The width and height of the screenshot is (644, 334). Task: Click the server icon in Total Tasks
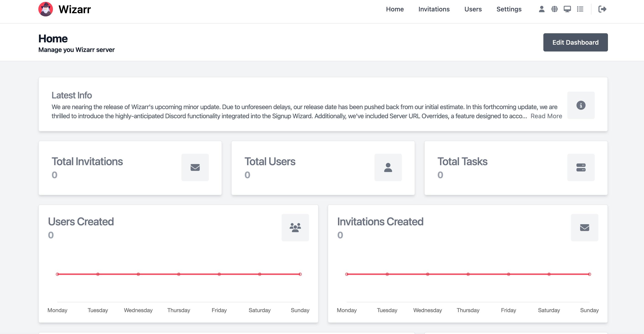point(581,167)
